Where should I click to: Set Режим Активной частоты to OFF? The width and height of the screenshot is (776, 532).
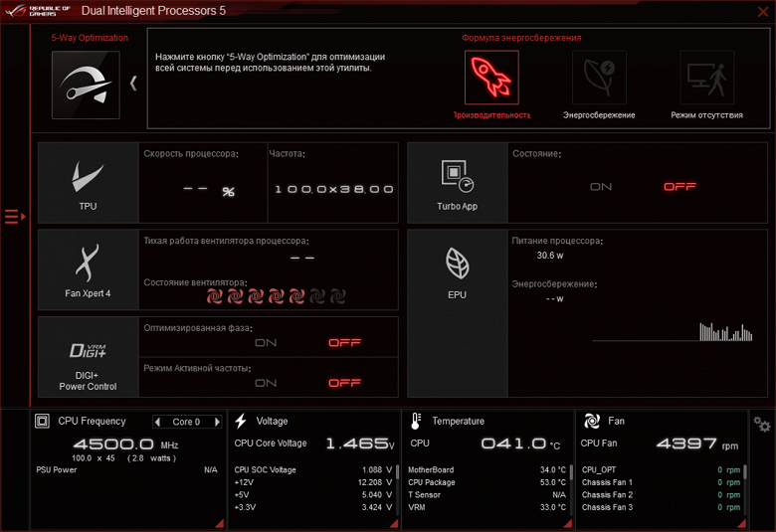[x=345, y=383]
